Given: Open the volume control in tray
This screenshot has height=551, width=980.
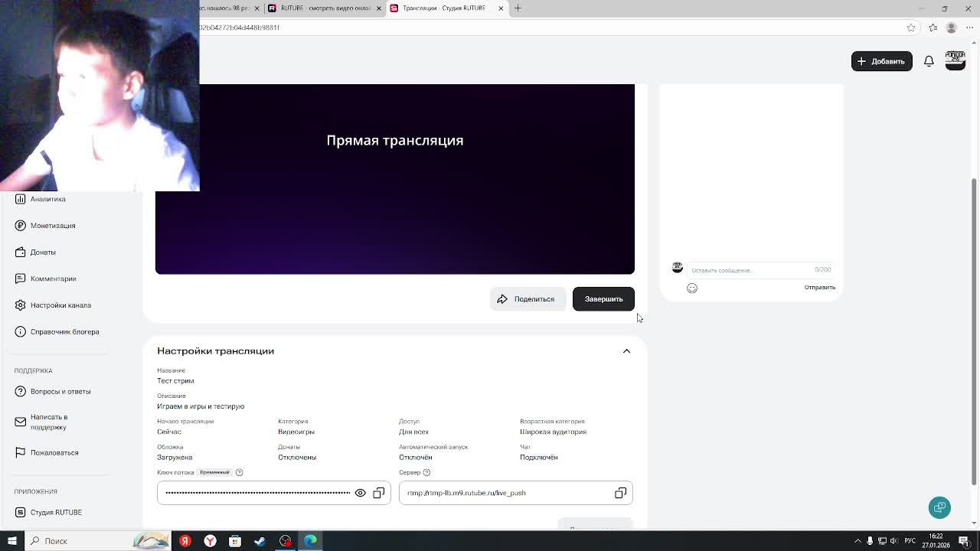Looking at the screenshot, I should click(894, 541).
